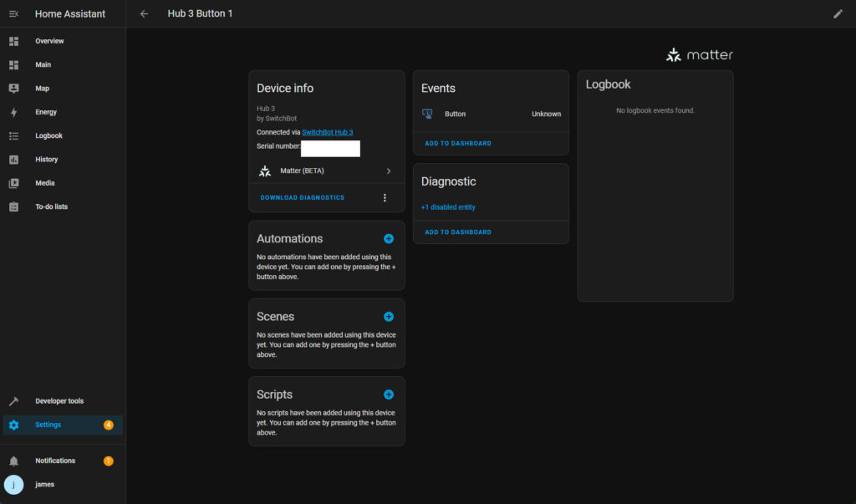Collapse the sidebar with the hamburger icon
Image resolution: width=856 pixels, height=504 pixels.
13,13
